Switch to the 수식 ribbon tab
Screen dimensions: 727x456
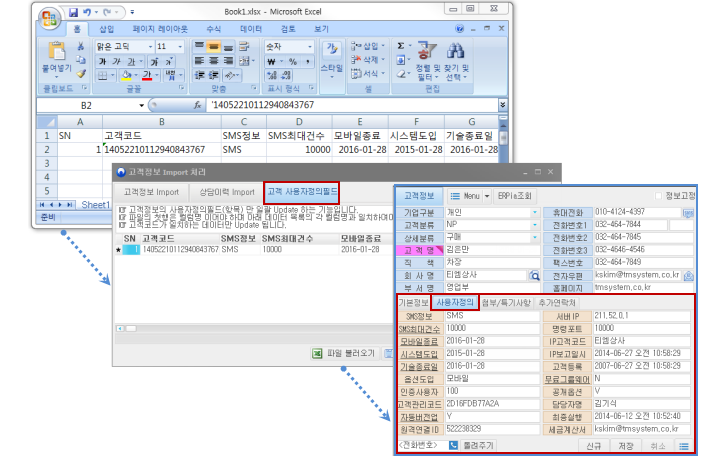(213, 29)
